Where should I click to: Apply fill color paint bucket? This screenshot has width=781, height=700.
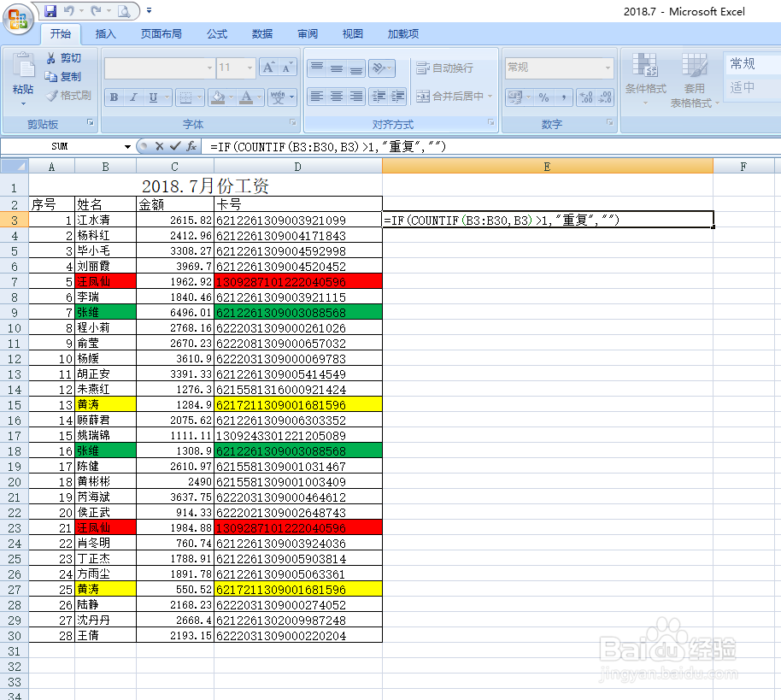(218, 97)
